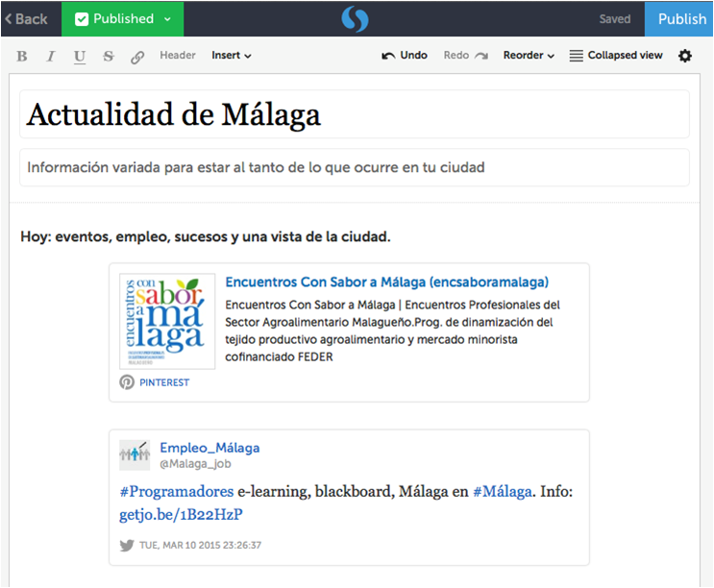Redo the last undone edit
714x588 pixels.
466,56
